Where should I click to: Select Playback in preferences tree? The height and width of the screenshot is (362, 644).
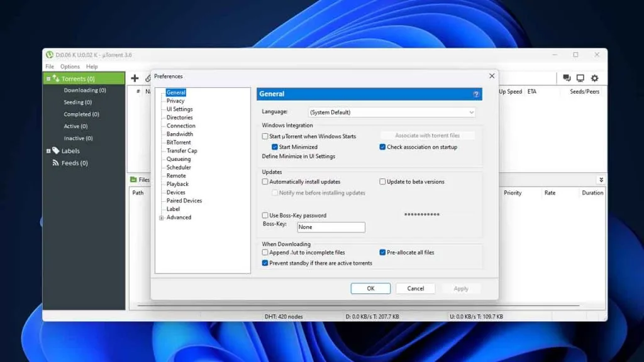click(177, 184)
